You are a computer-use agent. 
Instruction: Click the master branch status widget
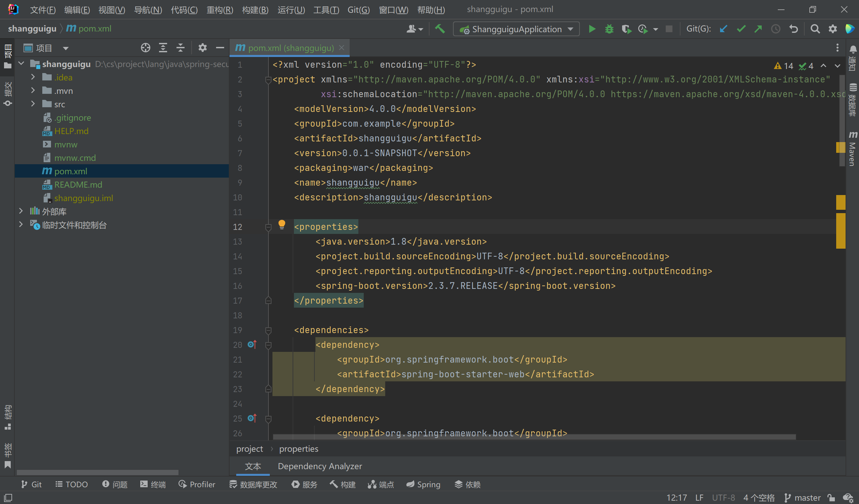[x=802, y=498]
